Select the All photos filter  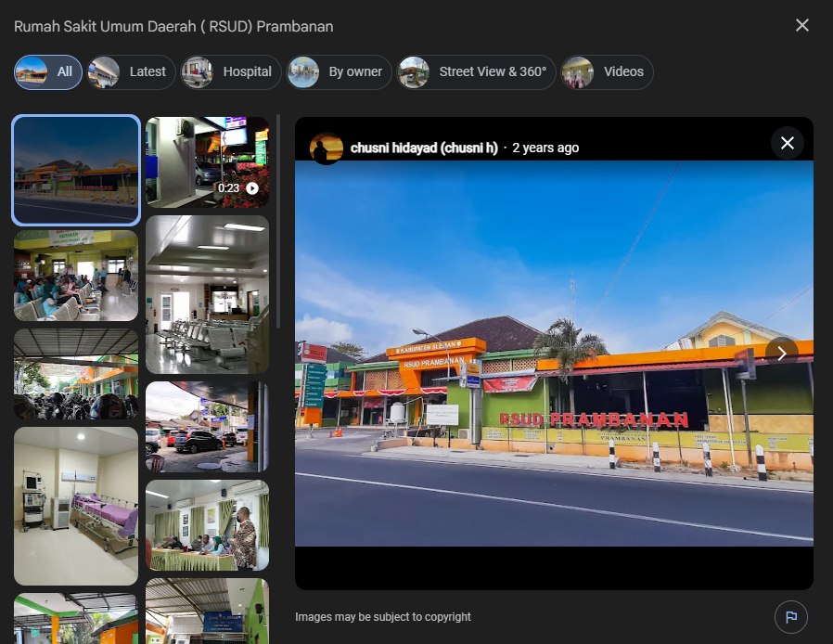(48, 72)
